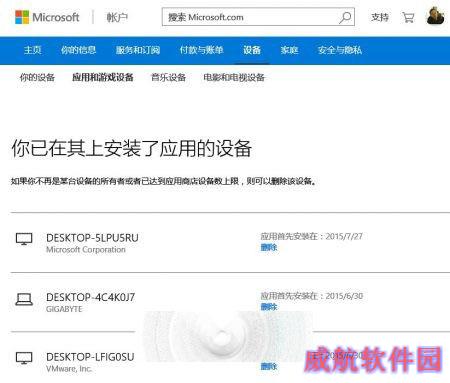Click the Microsoft Corporation manufacturer text
This screenshot has width=450, height=383.
tap(86, 250)
